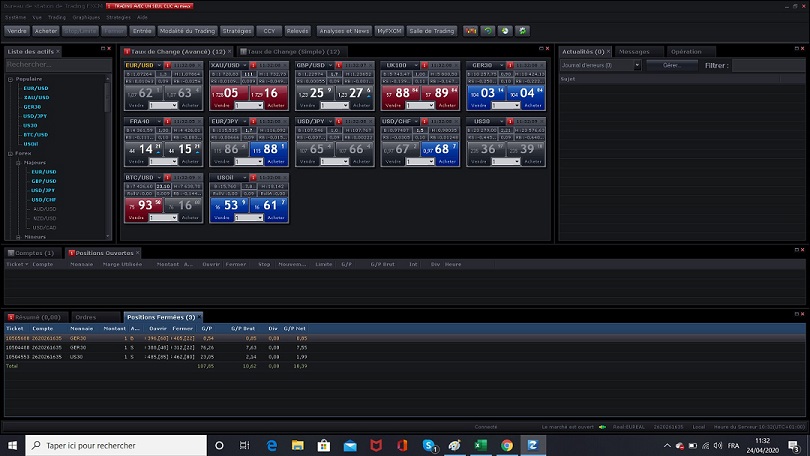Collapse the Populaire tree group

tap(8, 78)
